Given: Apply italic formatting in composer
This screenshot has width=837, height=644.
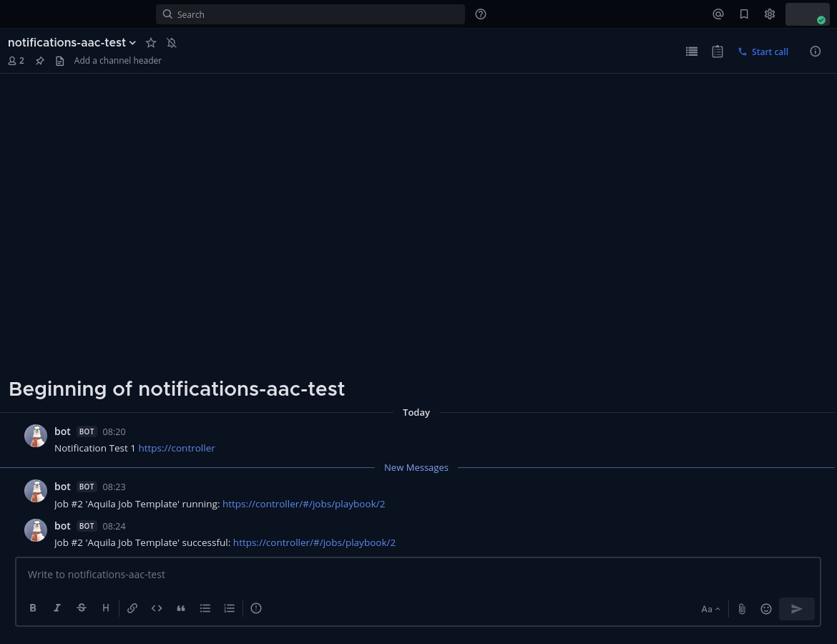Looking at the screenshot, I should pos(57,608).
